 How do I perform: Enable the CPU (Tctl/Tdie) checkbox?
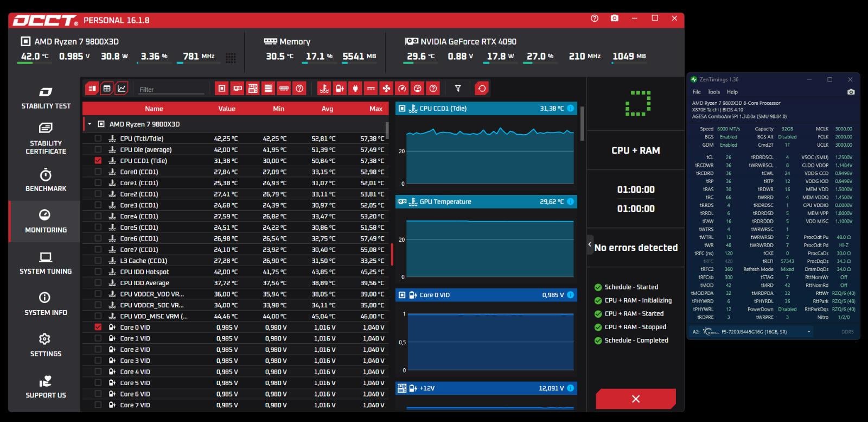coord(98,138)
